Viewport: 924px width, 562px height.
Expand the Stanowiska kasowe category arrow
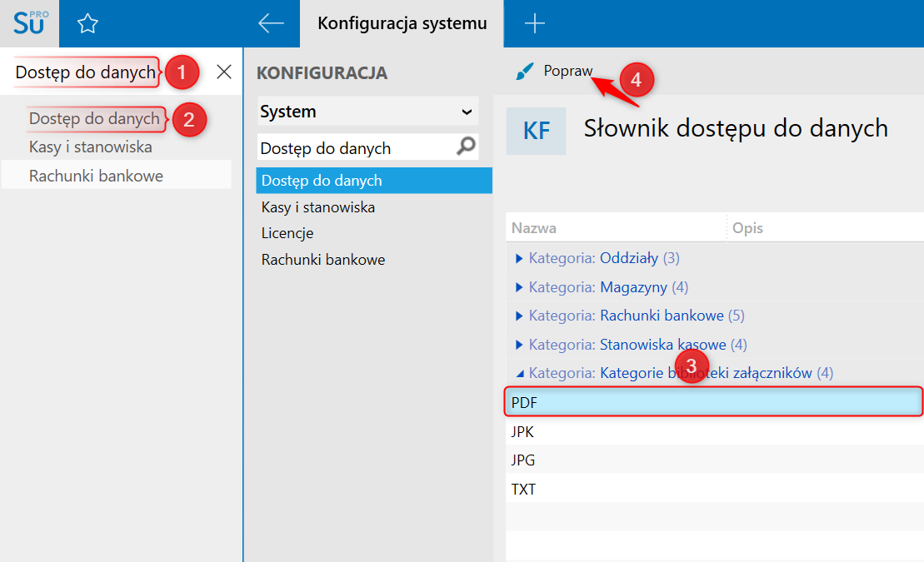click(x=518, y=345)
